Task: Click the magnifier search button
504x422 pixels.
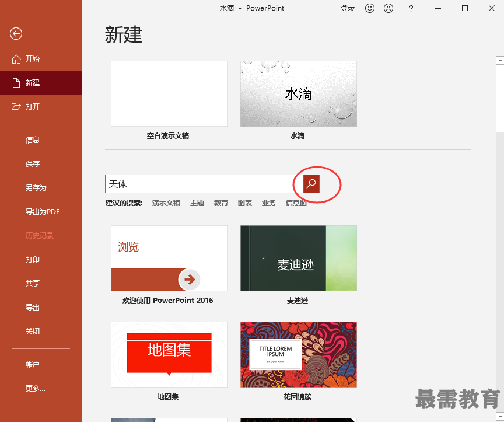Action: click(x=311, y=184)
